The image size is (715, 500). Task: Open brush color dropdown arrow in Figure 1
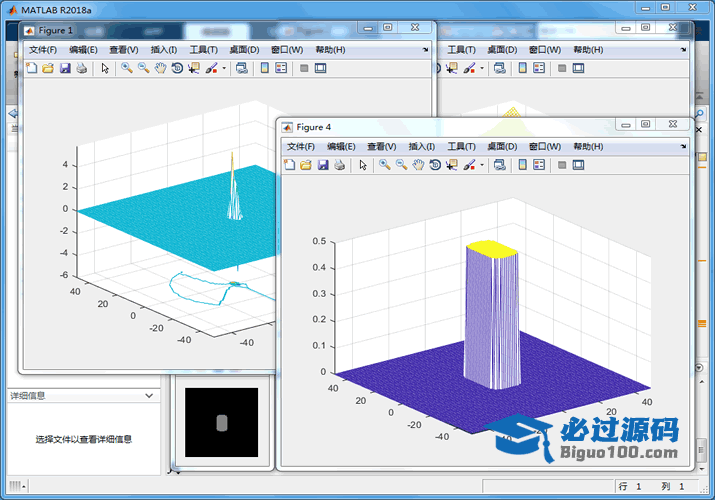pyautogui.click(x=224, y=68)
